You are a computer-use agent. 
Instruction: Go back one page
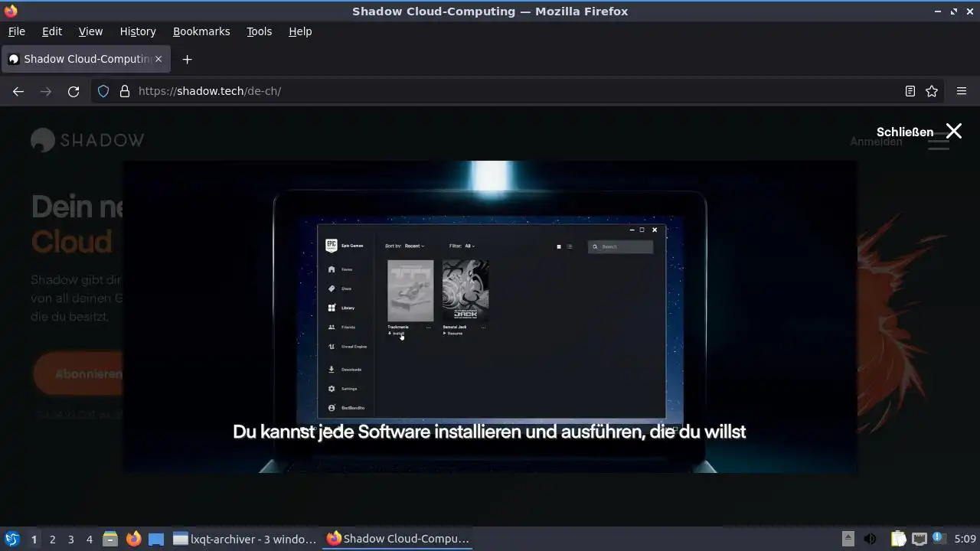(18, 91)
